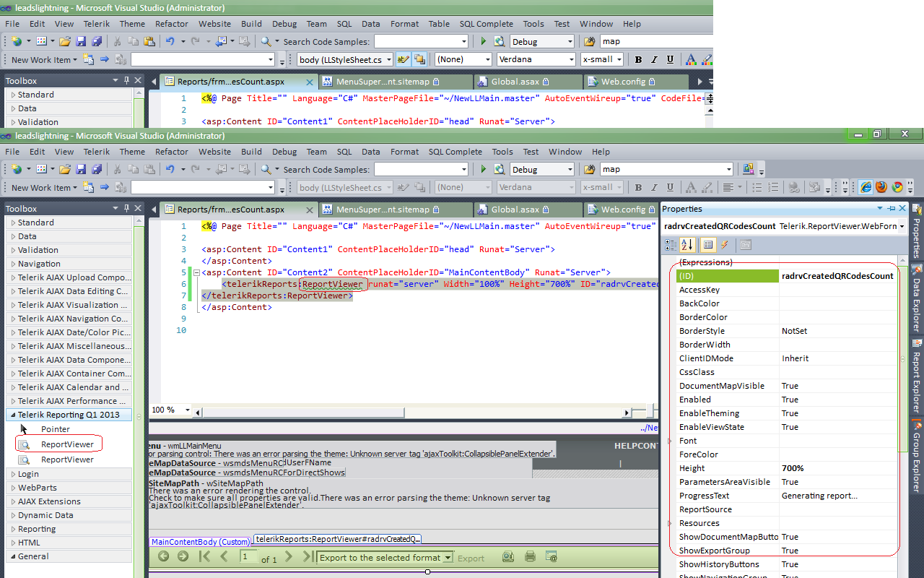
Task: Click the report viewer page number field
Action: (x=248, y=557)
